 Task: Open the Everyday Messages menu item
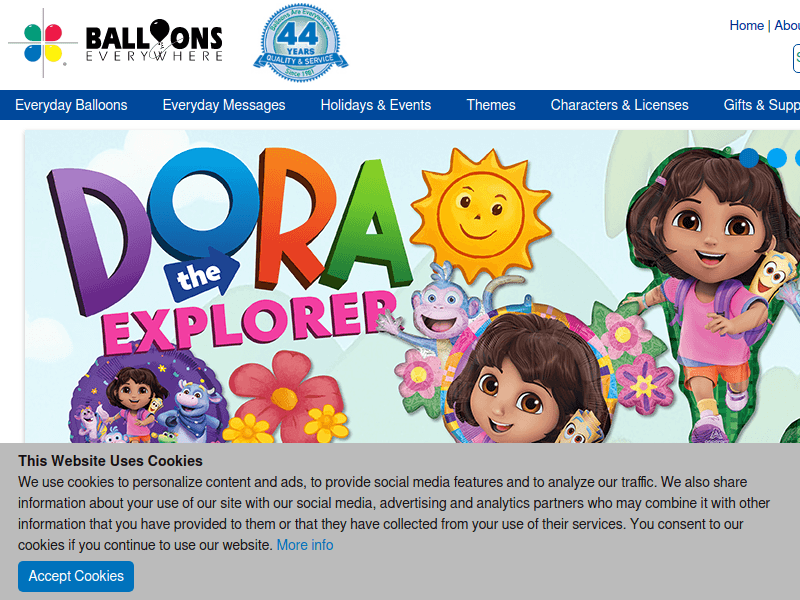coord(224,105)
